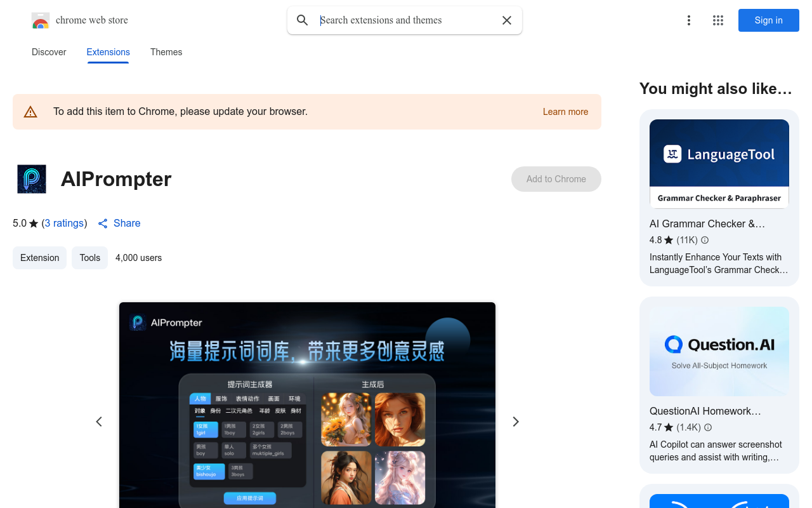Screen dimensions: 812x508
Task: Click the AIPrompter promotional screenshot
Action: coord(307,405)
